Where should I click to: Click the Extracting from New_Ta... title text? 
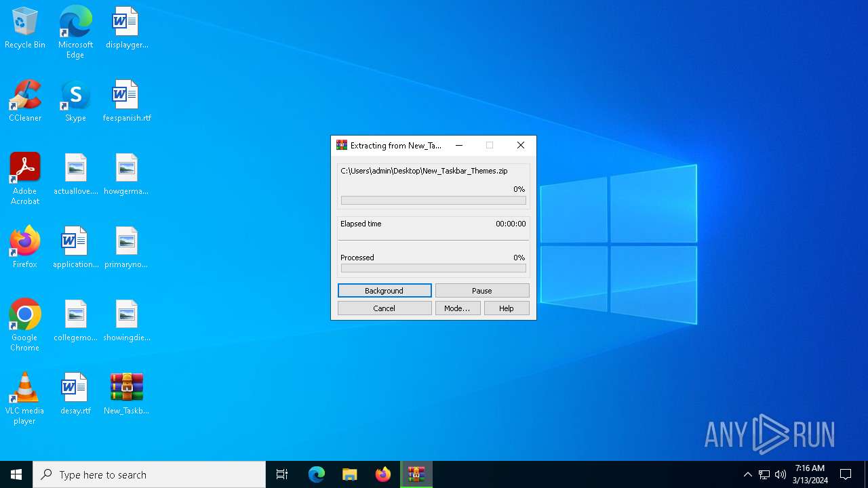pos(395,145)
